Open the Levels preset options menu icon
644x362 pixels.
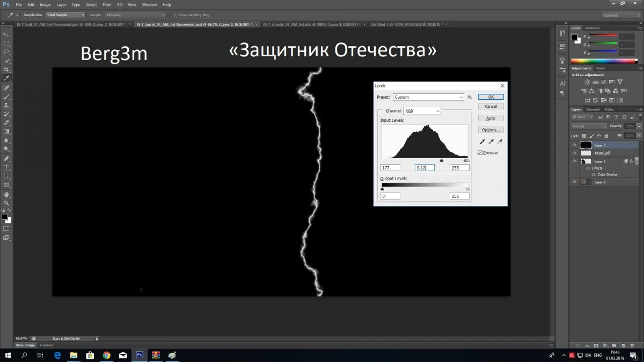[x=470, y=97]
